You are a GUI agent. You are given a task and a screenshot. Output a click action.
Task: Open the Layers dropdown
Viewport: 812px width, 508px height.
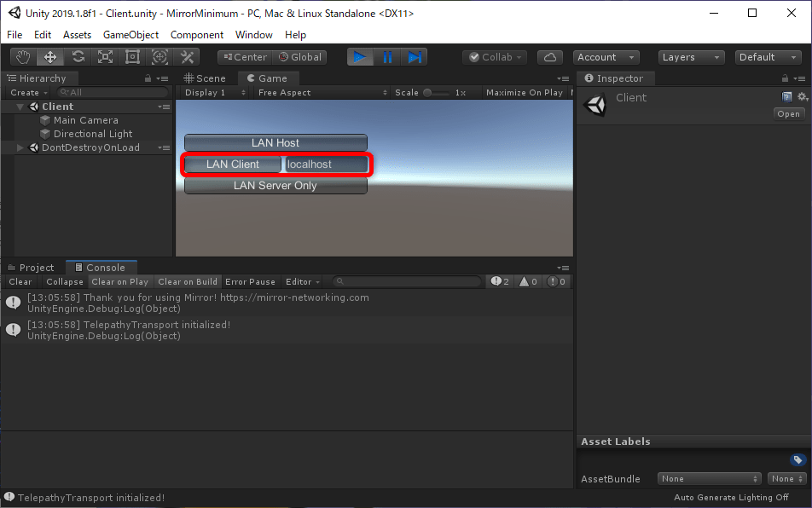pyautogui.click(x=691, y=57)
